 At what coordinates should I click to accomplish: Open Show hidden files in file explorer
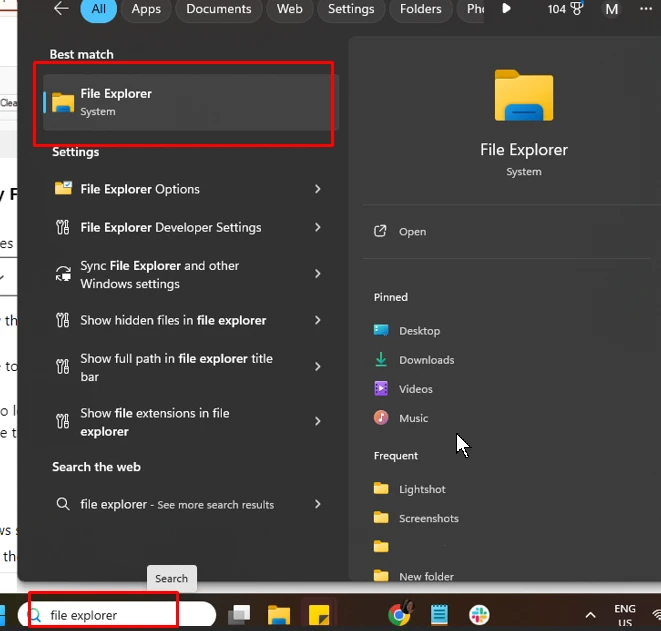point(187,320)
